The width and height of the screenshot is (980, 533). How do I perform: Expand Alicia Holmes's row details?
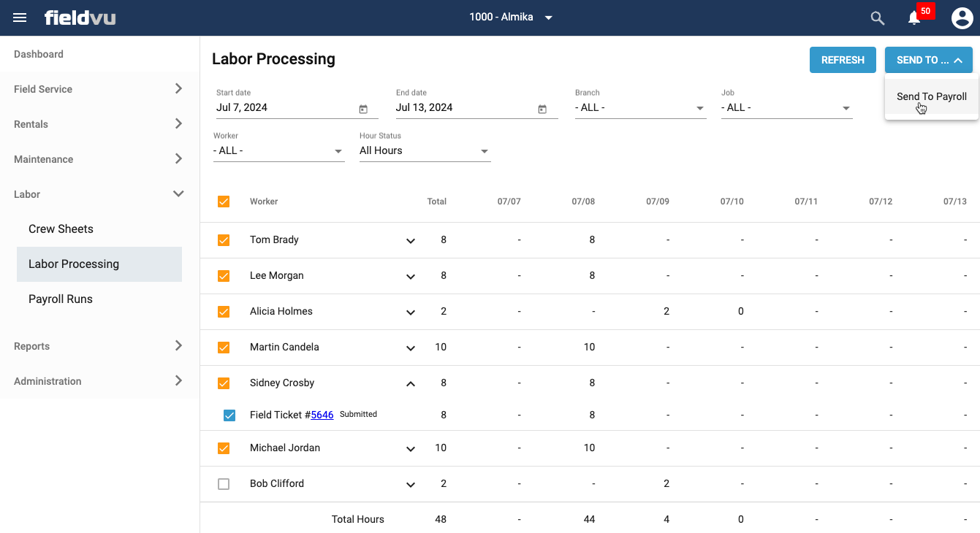(x=411, y=312)
